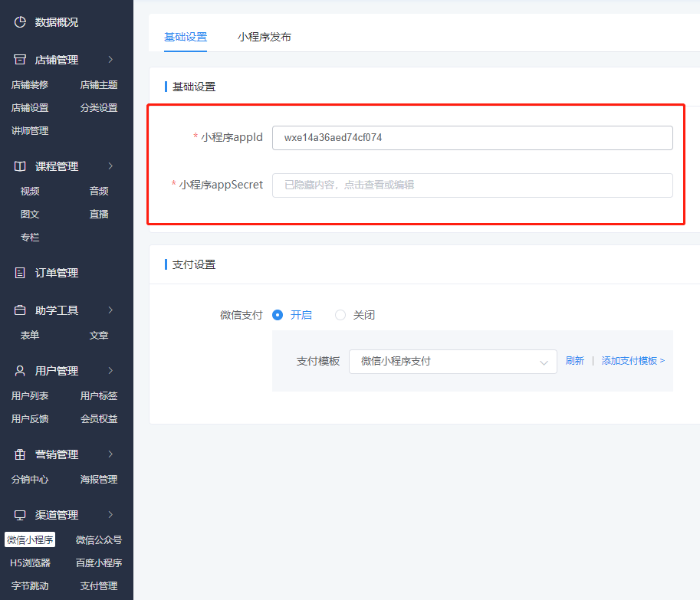Switch to the 基础设置 tab

pos(186,37)
